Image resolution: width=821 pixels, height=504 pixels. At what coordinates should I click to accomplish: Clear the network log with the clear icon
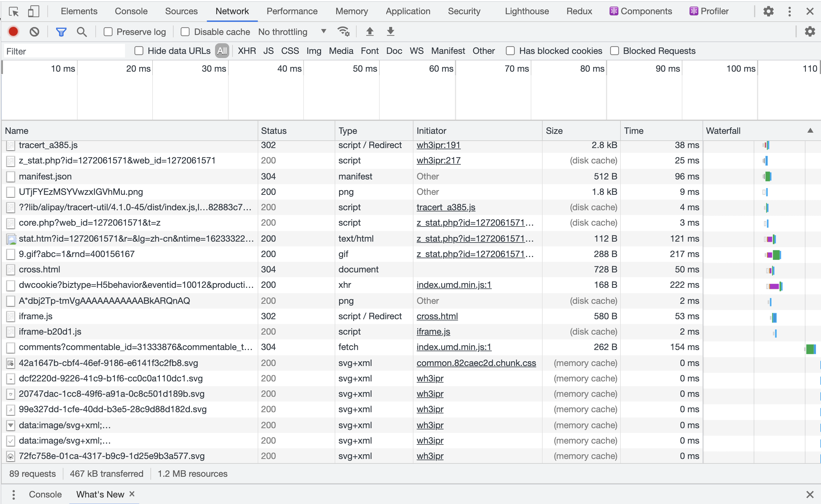pyautogui.click(x=34, y=32)
